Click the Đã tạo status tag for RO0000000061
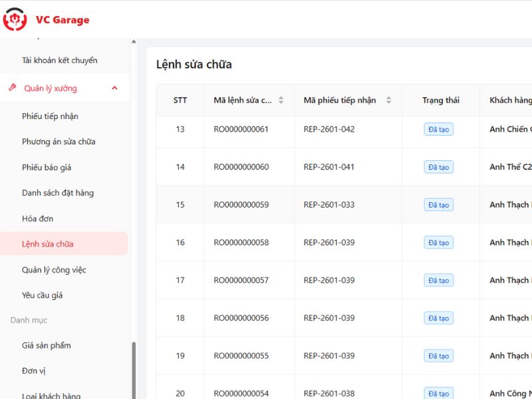 point(438,129)
